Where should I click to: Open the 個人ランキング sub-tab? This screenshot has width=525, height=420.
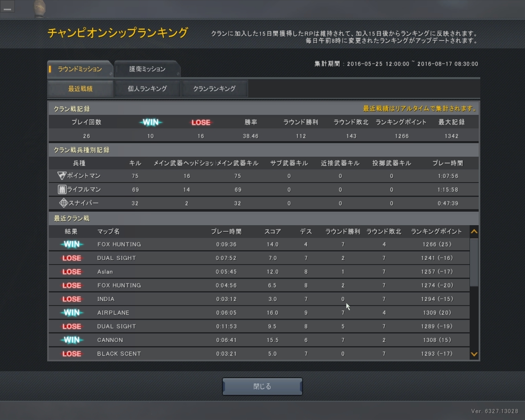[147, 89]
